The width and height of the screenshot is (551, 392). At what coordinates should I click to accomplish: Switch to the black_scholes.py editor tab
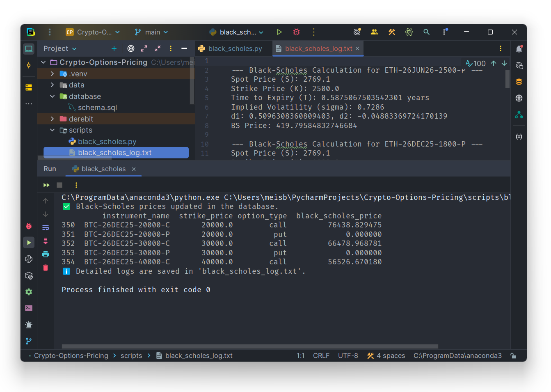[x=235, y=48]
